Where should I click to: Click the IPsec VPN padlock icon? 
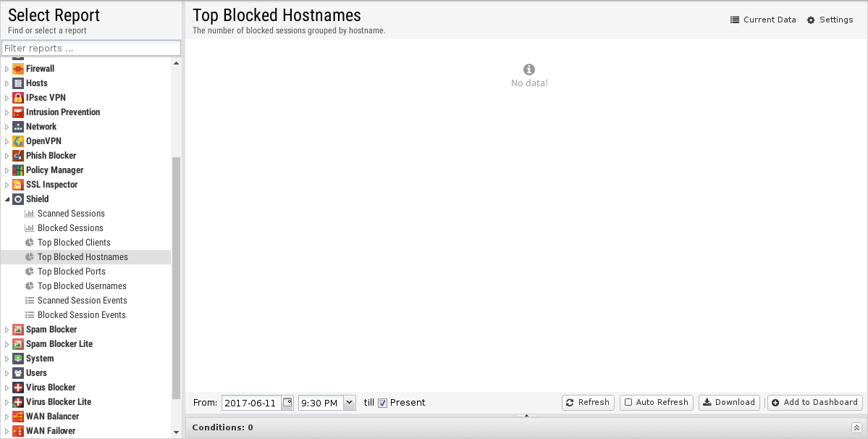click(x=17, y=97)
